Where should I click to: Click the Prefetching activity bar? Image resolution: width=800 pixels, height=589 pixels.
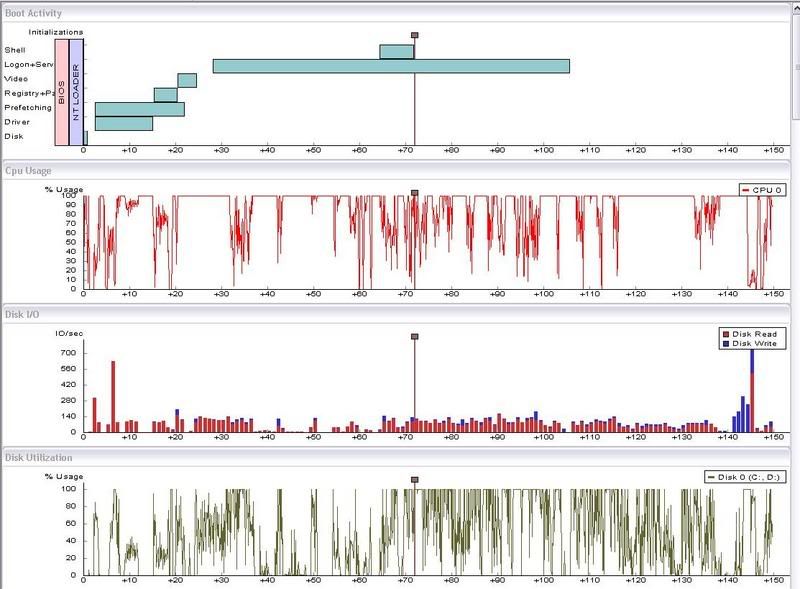pyautogui.click(x=140, y=109)
